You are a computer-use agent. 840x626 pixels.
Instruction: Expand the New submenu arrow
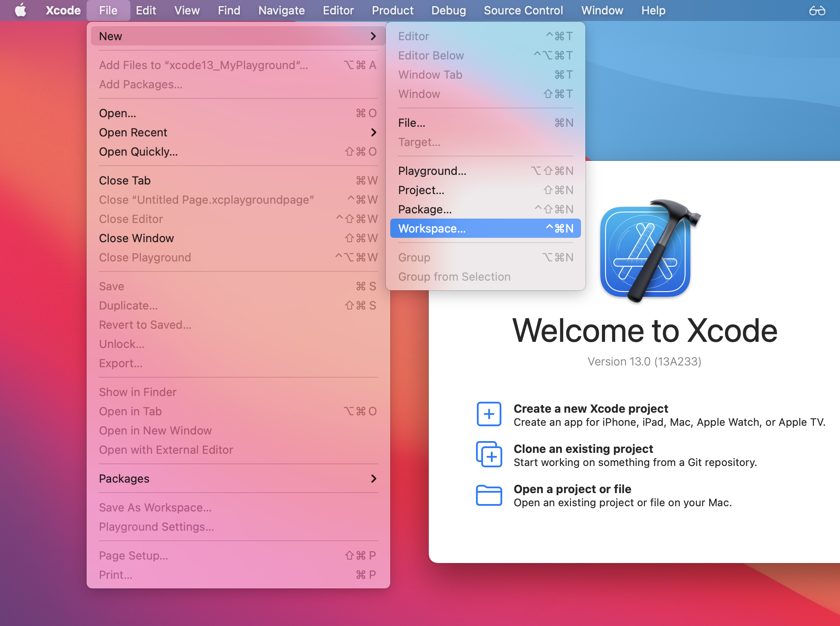pyautogui.click(x=373, y=36)
